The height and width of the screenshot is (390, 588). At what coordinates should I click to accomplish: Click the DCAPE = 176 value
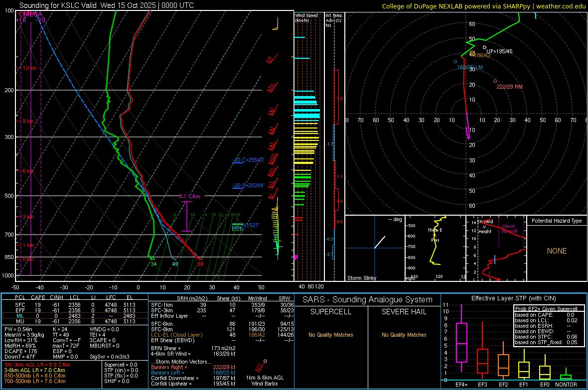(x=20, y=351)
